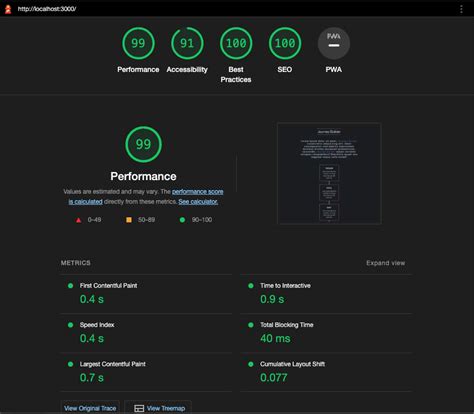Open the Best Practices 100 gauge

pos(236,43)
